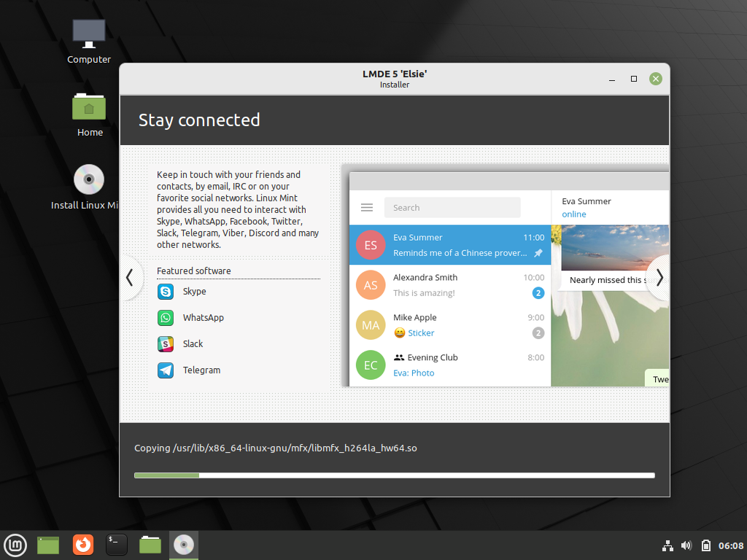Click the pin icon on Eva Summer chat
The width and height of the screenshot is (747, 560).
(538, 253)
